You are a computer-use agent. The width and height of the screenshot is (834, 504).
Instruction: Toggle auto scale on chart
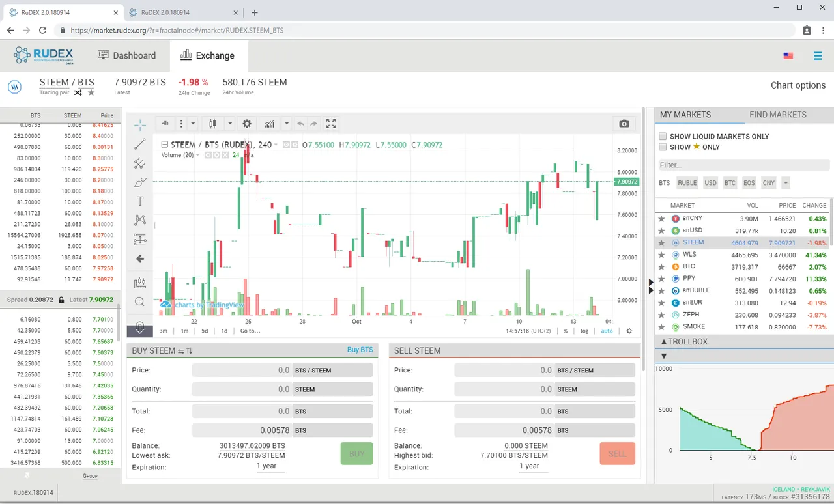(607, 331)
